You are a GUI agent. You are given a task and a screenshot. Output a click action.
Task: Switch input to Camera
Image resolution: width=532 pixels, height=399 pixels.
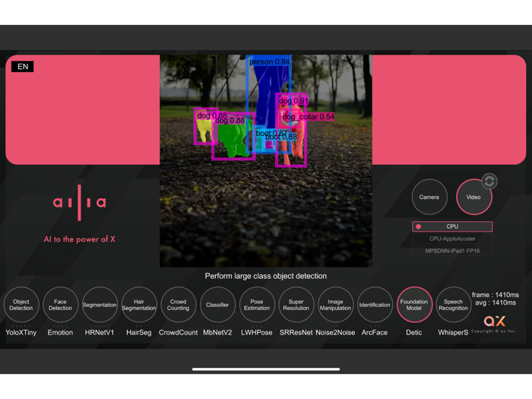pos(429,197)
